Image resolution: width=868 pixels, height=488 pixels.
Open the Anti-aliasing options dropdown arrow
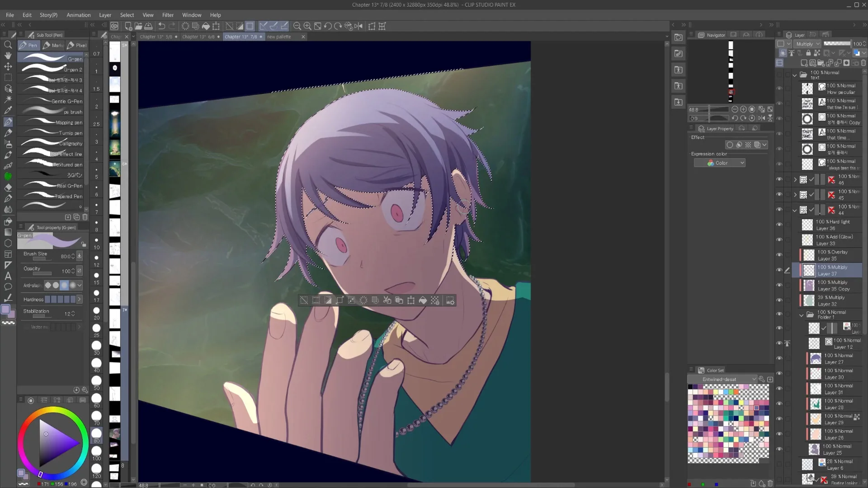click(x=80, y=285)
